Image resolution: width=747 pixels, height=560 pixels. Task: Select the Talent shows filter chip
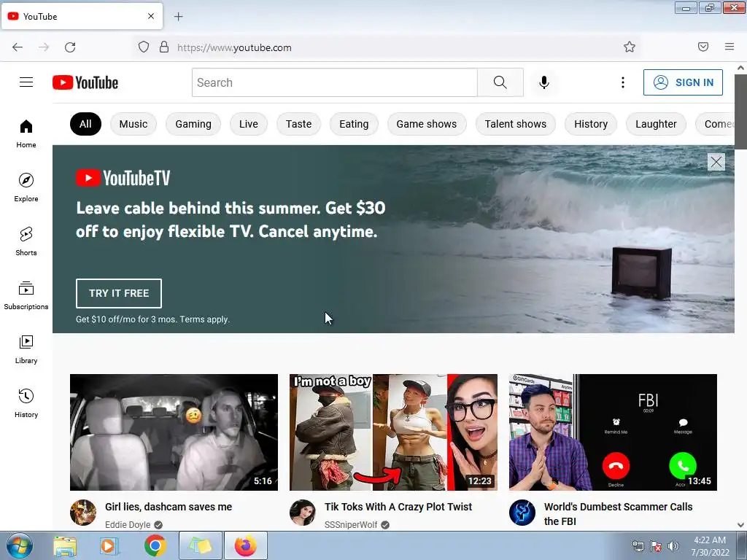(x=516, y=124)
